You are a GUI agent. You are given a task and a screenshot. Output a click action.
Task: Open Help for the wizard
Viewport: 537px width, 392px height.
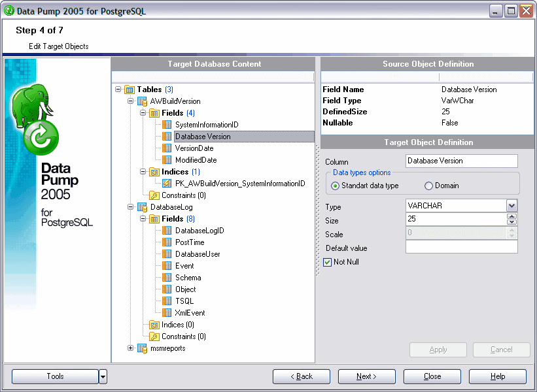498,376
